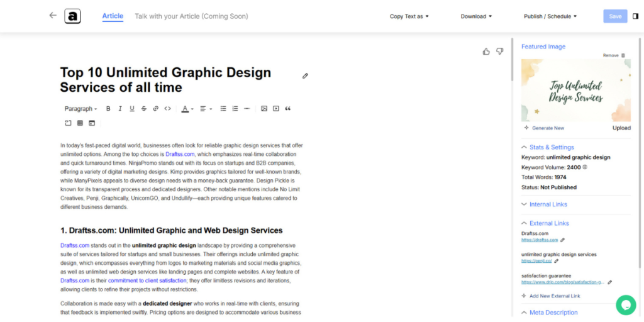
Task: Click the 'Total Words: 1974' text
Action: (544, 177)
